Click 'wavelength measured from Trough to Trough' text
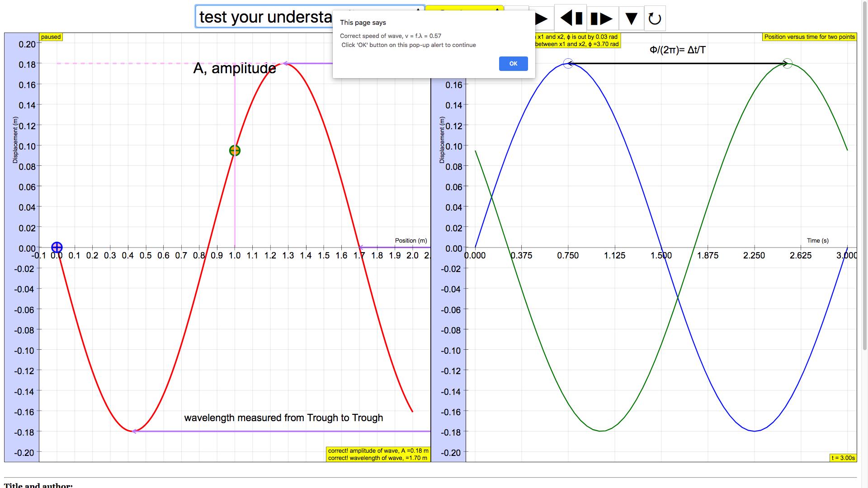Screen dimensions: 868x488 (283, 418)
